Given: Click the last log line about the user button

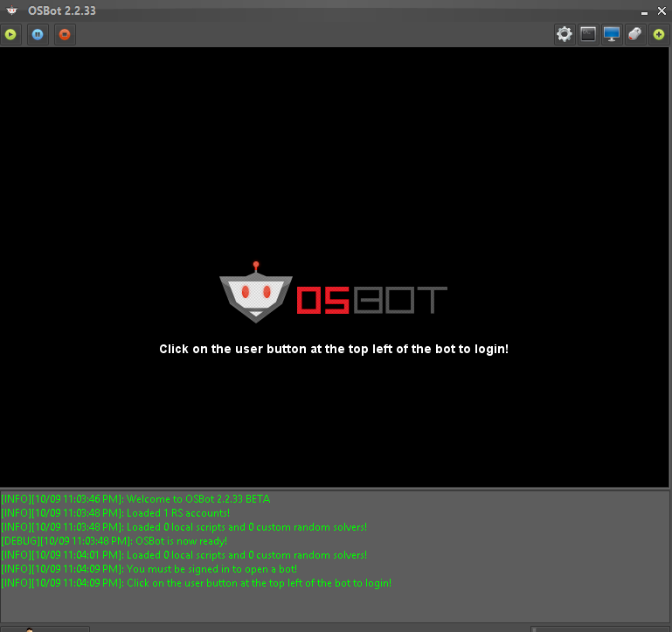Looking at the screenshot, I should pos(197,583).
